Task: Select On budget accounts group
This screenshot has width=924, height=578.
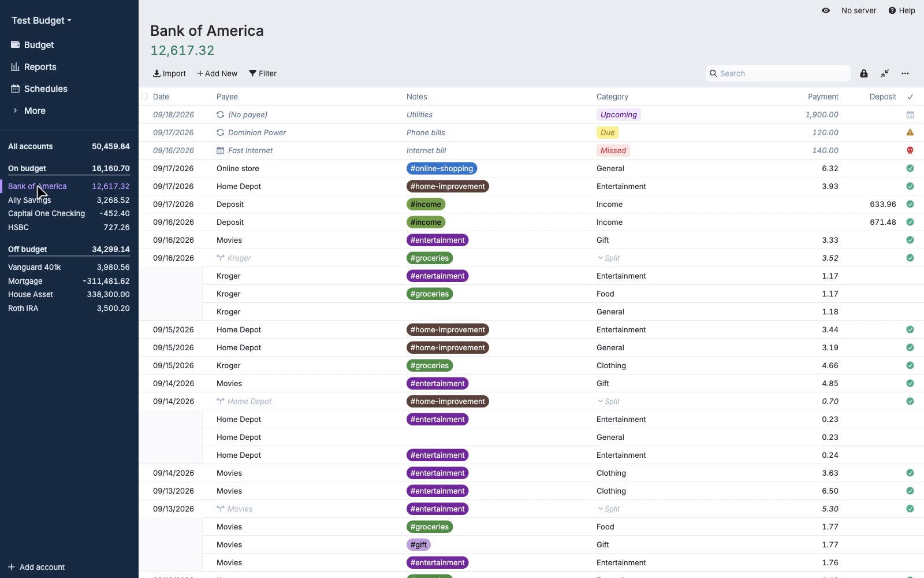Action: click(69, 168)
